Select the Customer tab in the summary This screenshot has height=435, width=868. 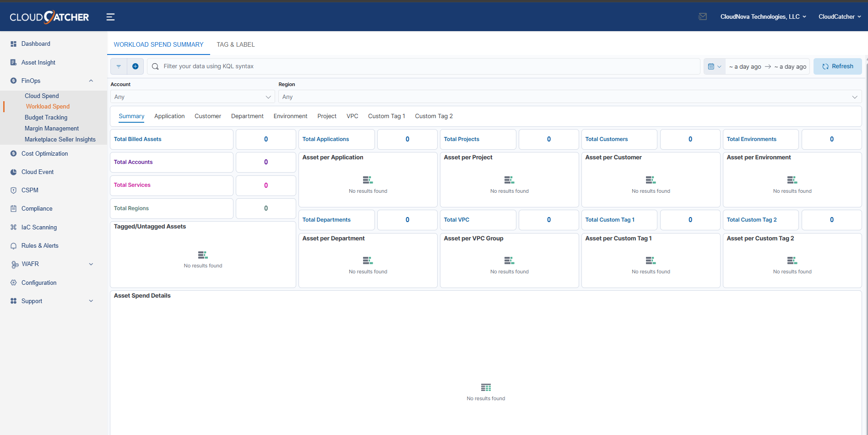207,116
